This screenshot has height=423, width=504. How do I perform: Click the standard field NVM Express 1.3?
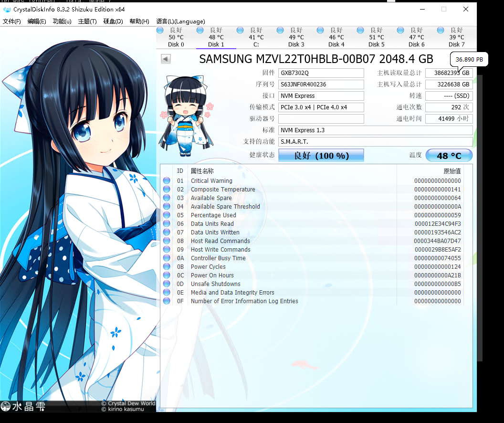click(376, 130)
